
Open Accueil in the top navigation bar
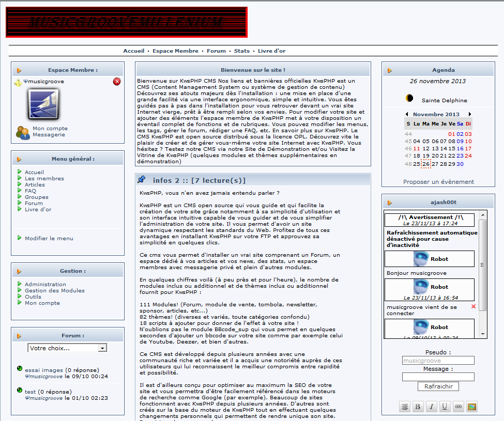coord(134,51)
